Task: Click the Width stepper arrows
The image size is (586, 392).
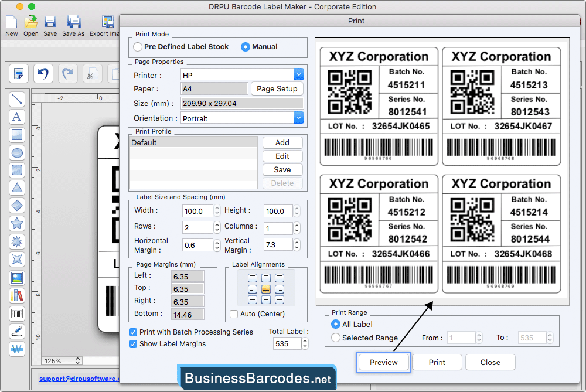Action: tap(217, 211)
